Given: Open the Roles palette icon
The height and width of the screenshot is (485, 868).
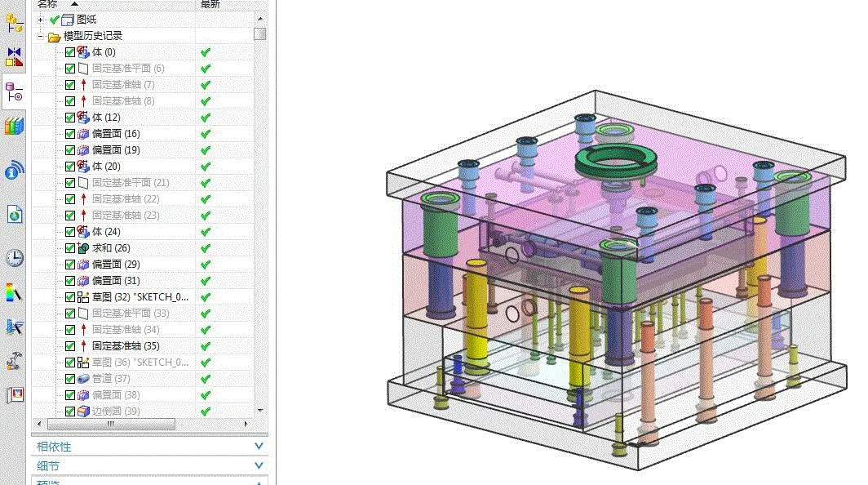Looking at the screenshot, I should pyautogui.click(x=15, y=395).
